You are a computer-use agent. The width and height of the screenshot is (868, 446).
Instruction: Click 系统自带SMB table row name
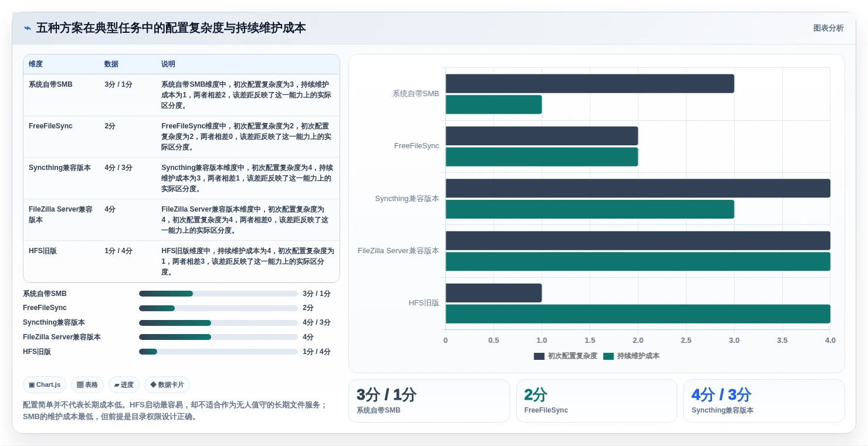click(x=50, y=84)
